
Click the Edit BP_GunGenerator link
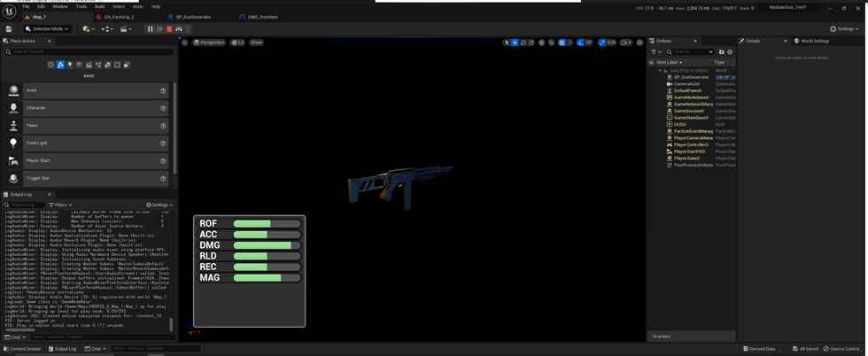point(725,77)
